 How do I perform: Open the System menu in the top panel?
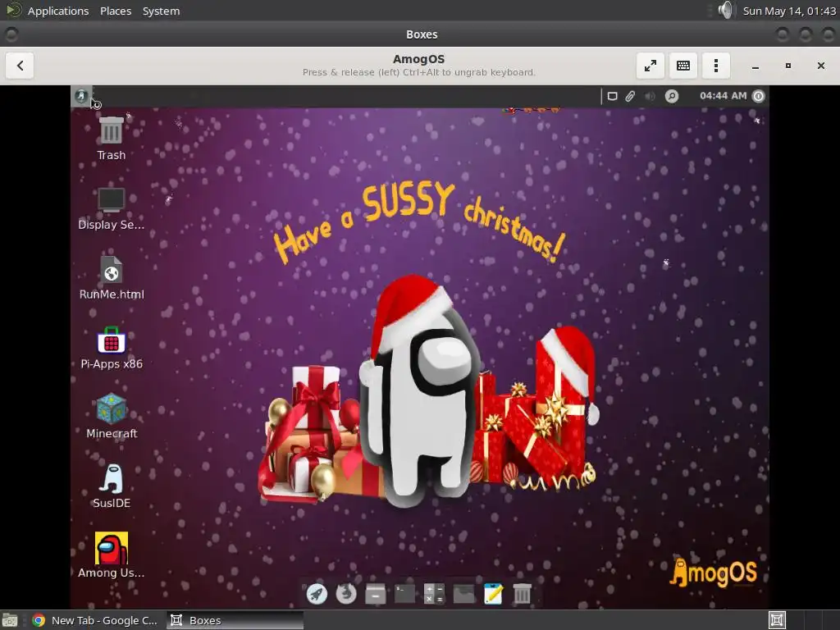click(161, 11)
